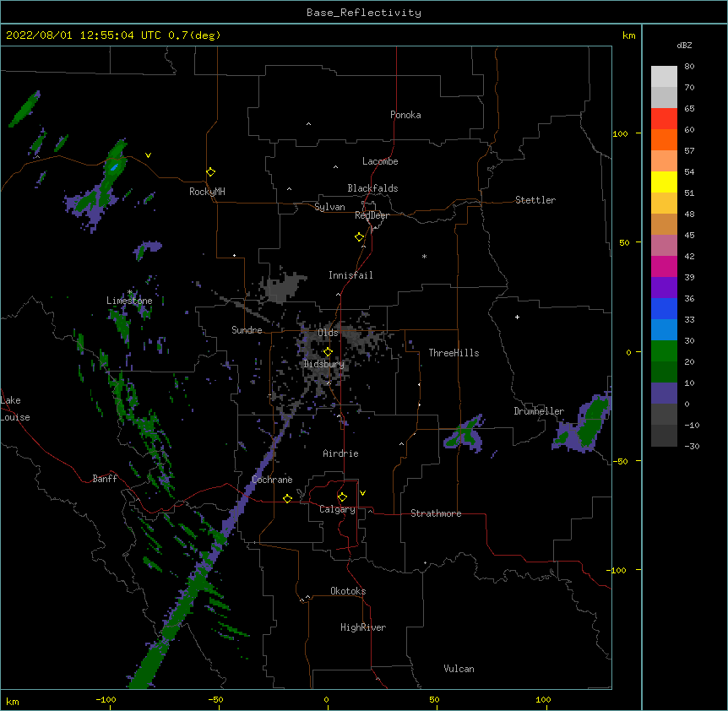Pick the red 60-65 dBZ legend swatch
The width and height of the screenshot is (728, 711).
(664, 119)
